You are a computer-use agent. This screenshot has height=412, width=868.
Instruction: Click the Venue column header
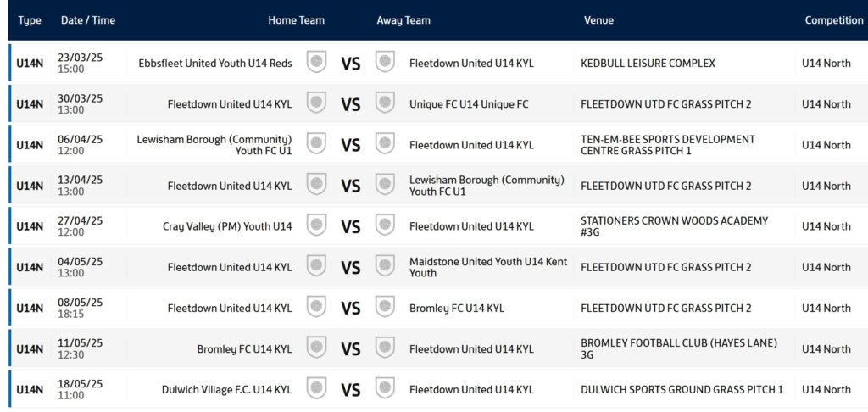click(598, 20)
